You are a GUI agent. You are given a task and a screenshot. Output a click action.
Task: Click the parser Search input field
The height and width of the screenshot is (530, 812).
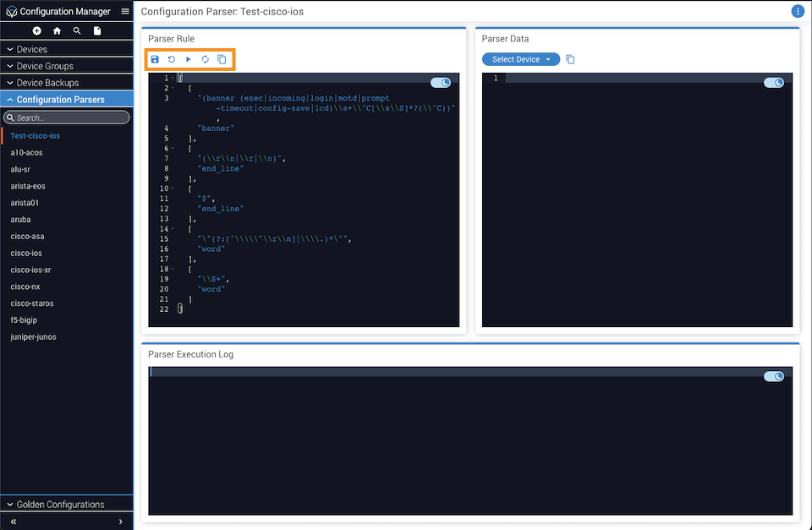pyautogui.click(x=66, y=117)
